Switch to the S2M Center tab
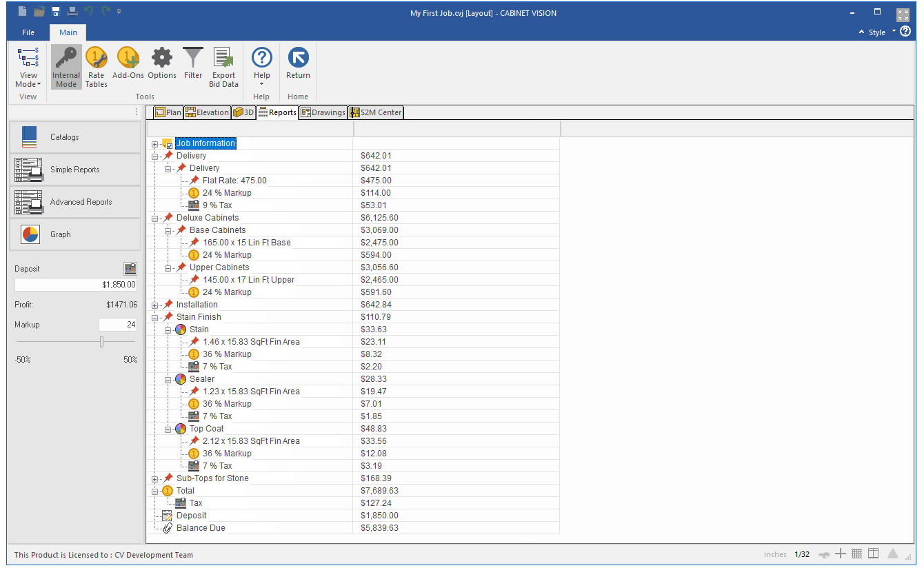Screen dimensions: 924x568 click(376, 112)
